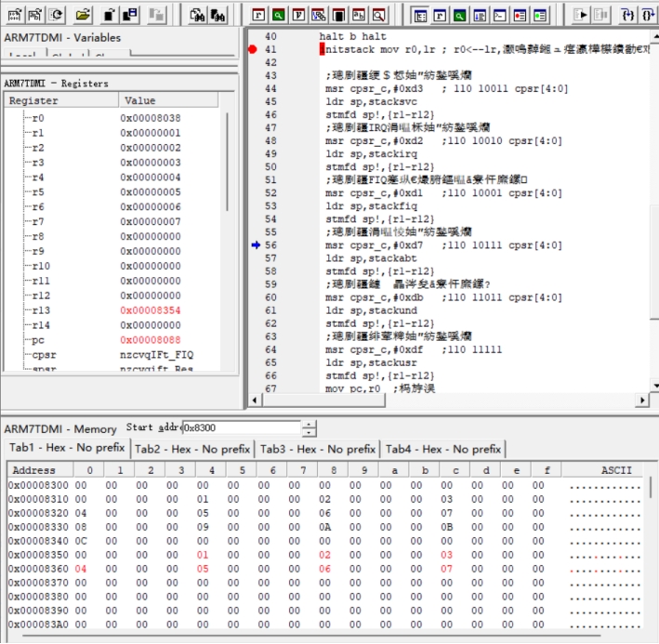Click the cpsr value nzcvqIFt_FIQ

tap(157, 355)
